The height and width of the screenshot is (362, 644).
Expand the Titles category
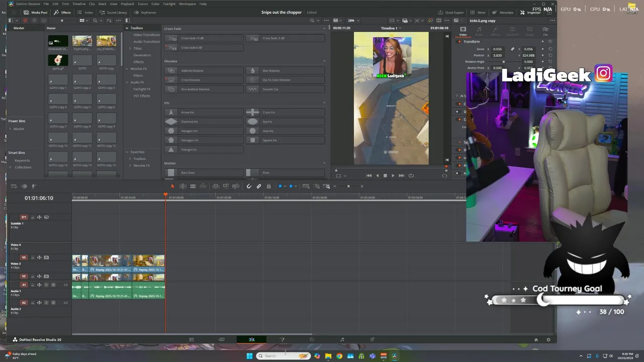[130, 48]
